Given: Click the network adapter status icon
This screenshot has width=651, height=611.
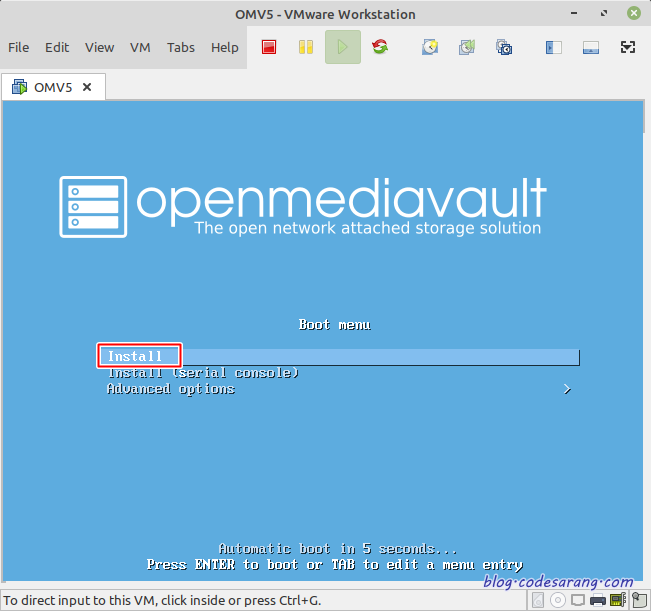Looking at the screenshot, I should (x=578, y=600).
